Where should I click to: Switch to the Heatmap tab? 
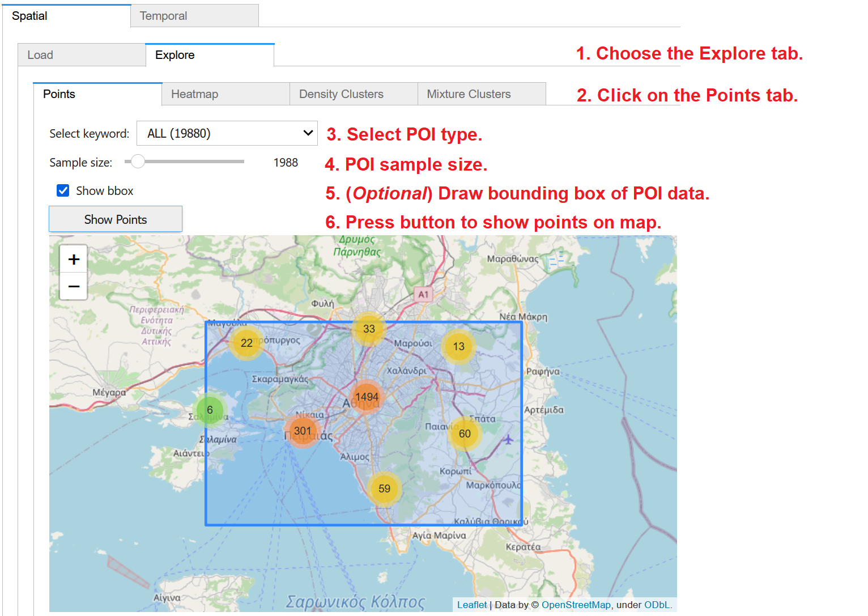(225, 94)
